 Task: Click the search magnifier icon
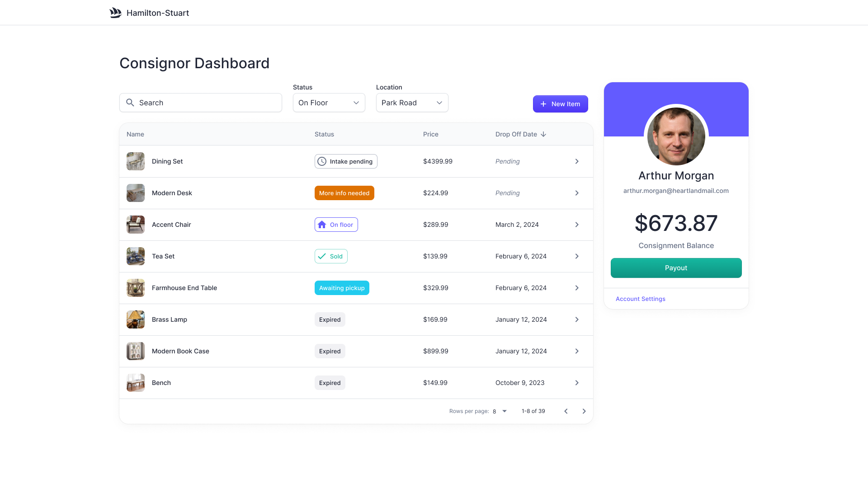tap(130, 103)
